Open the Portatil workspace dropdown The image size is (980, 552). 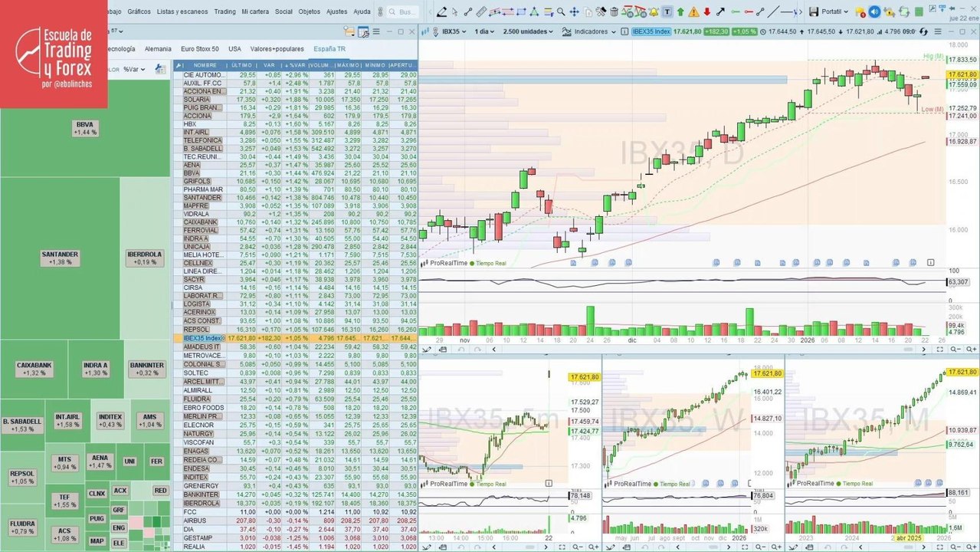click(x=836, y=11)
